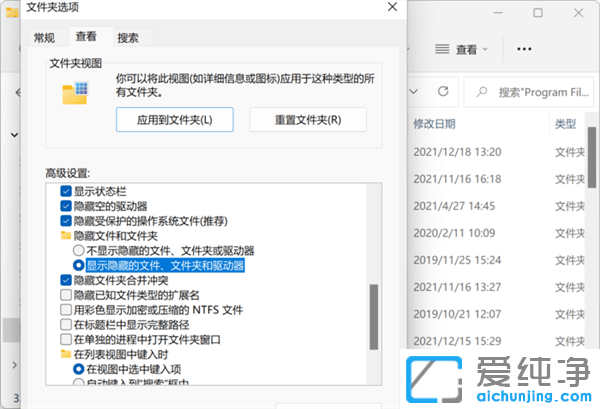Select row dated 2020/2/11 10:09

point(497,233)
